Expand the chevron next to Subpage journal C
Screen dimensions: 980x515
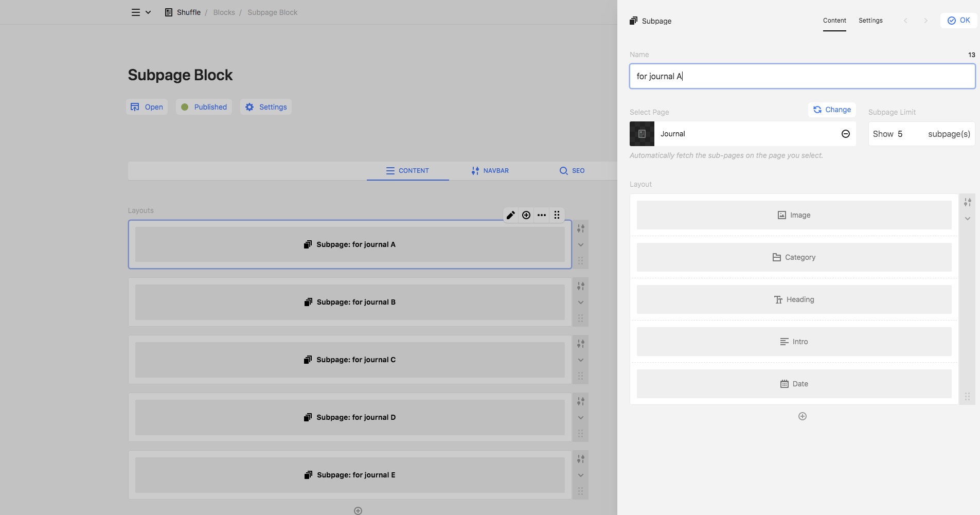tap(581, 360)
